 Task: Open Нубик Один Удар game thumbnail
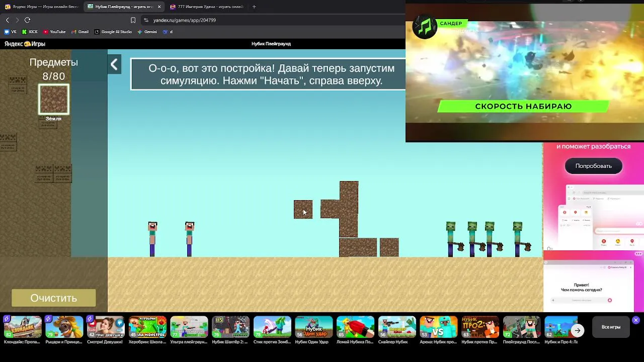click(x=314, y=327)
